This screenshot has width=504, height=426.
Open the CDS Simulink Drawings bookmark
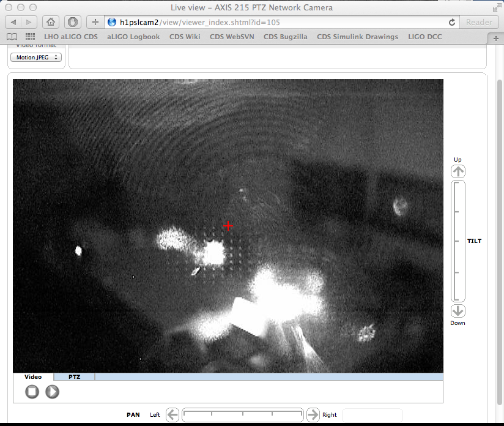point(357,37)
